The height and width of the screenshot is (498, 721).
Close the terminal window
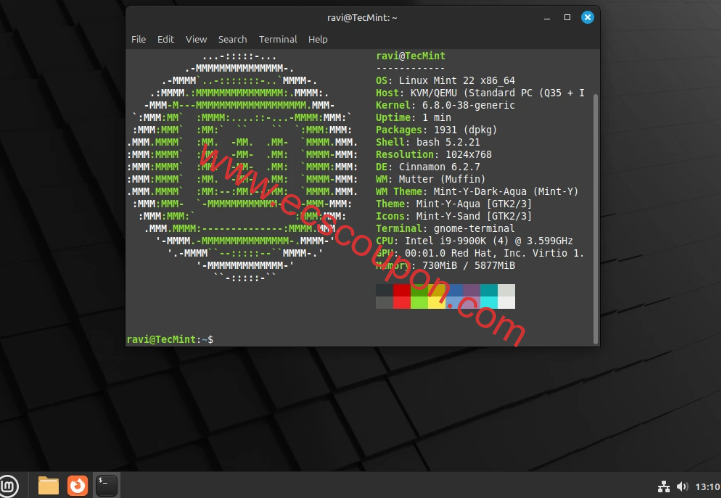tap(587, 17)
